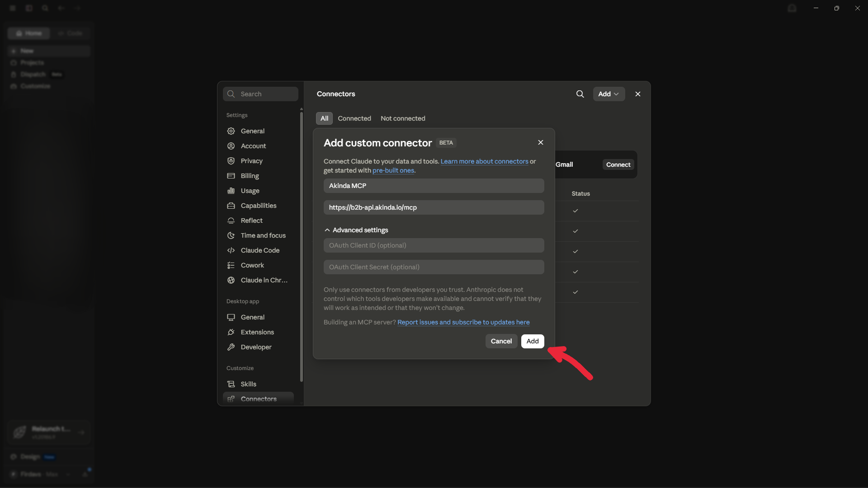Open Account settings
Viewport: 868px width, 488px height.
tap(258, 146)
